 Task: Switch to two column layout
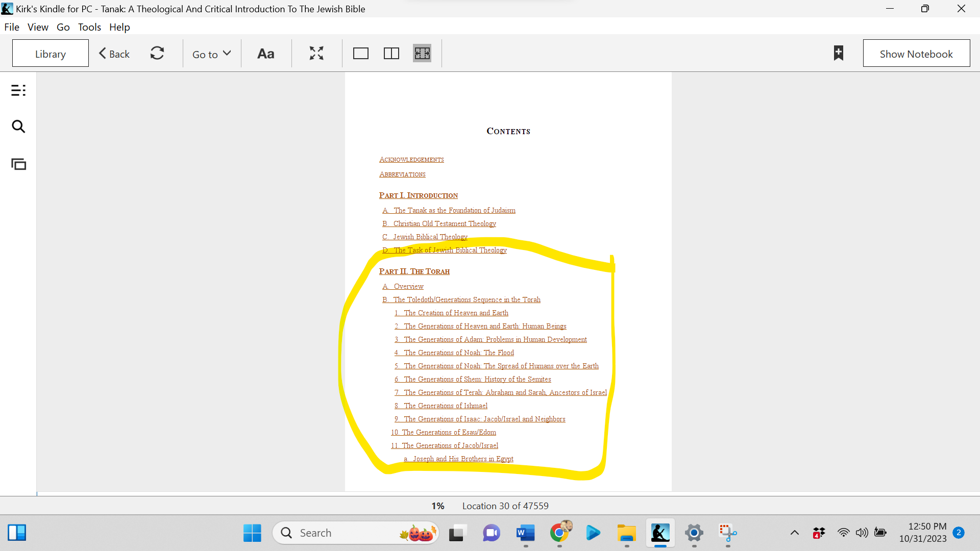tap(391, 53)
